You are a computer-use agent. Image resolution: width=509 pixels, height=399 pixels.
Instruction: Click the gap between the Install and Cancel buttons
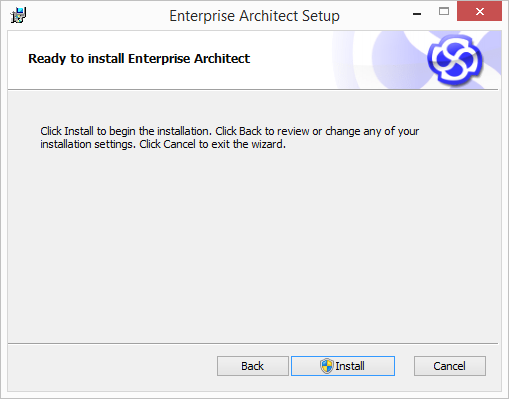pyautogui.click(x=404, y=366)
